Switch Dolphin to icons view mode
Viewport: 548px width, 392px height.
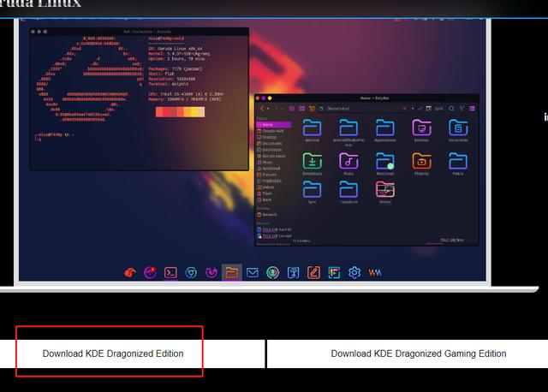coord(291,109)
